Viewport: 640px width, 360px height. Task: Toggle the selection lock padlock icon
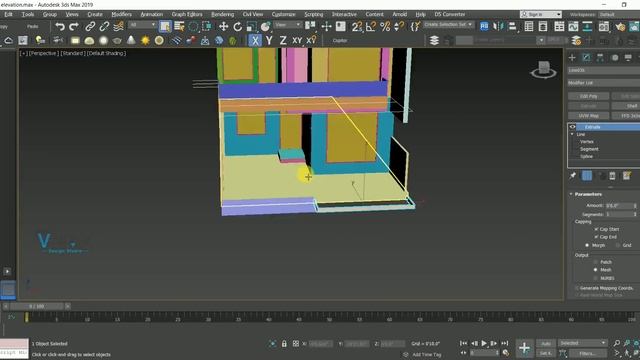(x=284, y=344)
